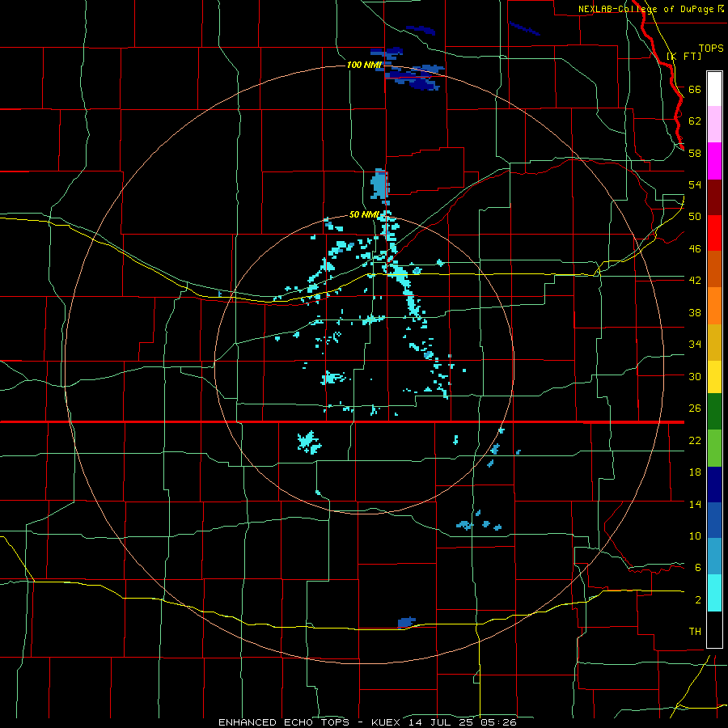This screenshot has height=728, width=728.
Task: Click the '10' legend value
Action: click(x=695, y=535)
